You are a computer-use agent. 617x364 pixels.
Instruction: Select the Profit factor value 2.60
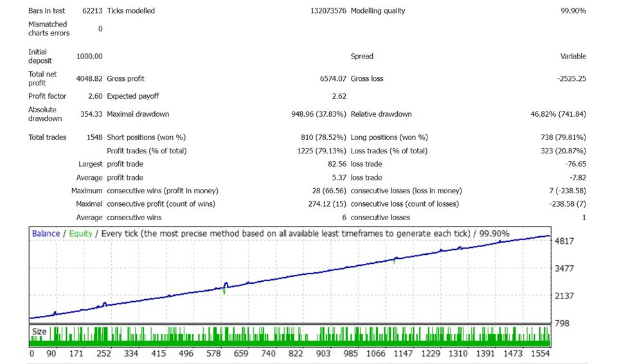pyautogui.click(x=95, y=96)
